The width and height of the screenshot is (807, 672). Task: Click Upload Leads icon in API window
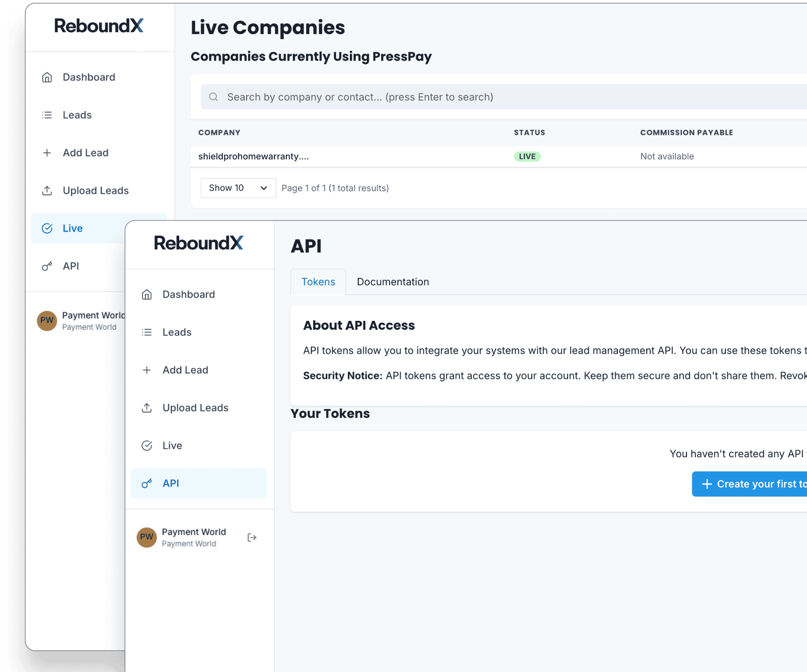[x=147, y=408]
